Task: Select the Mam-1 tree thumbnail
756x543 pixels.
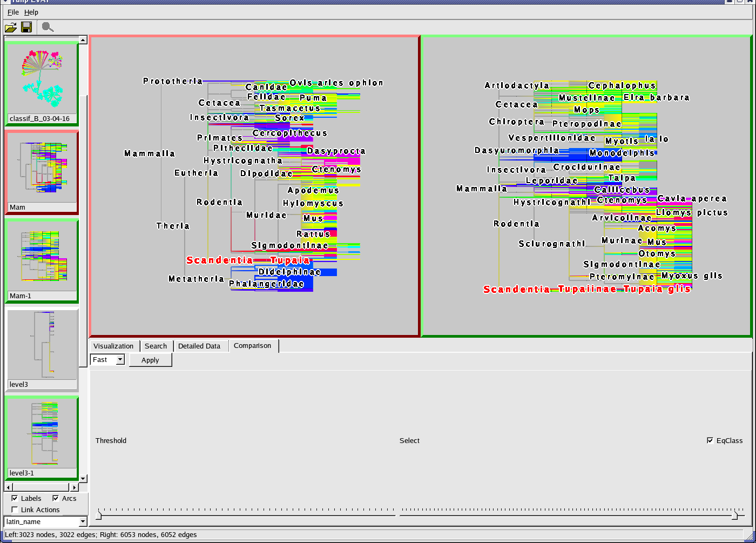Action: tap(41, 257)
